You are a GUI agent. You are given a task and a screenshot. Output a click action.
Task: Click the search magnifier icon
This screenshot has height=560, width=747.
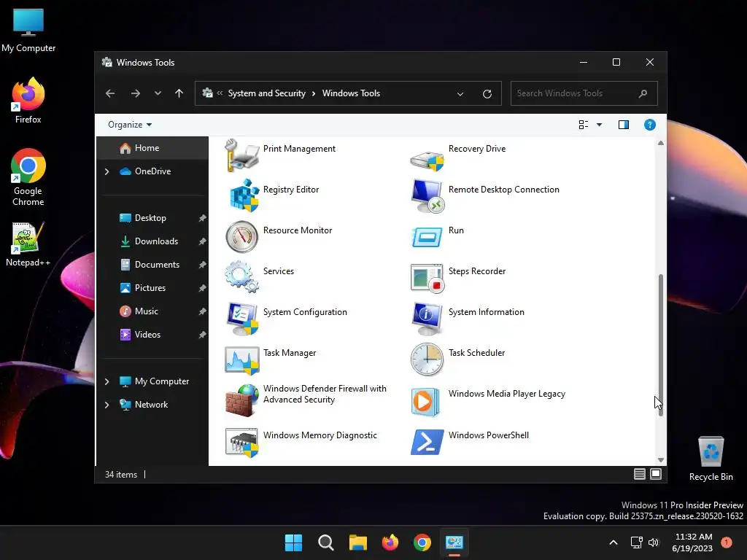point(643,93)
